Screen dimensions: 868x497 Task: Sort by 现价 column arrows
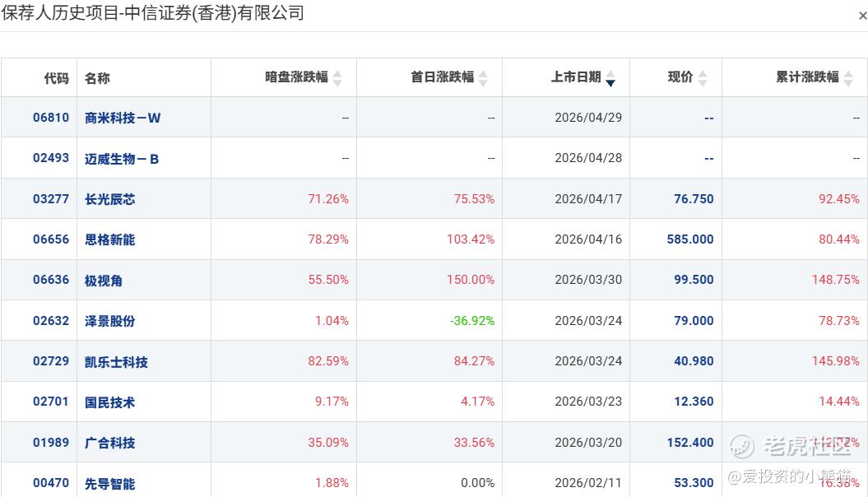click(702, 79)
